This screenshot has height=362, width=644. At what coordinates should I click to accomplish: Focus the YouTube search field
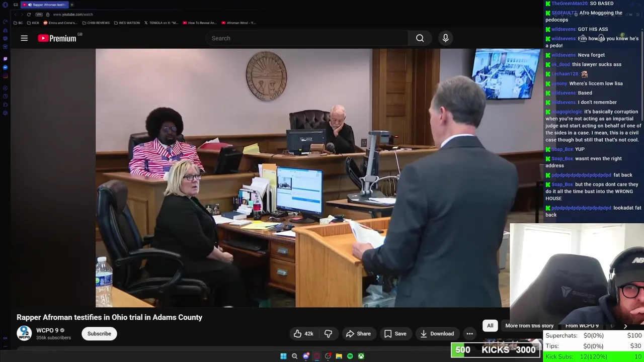click(307, 38)
